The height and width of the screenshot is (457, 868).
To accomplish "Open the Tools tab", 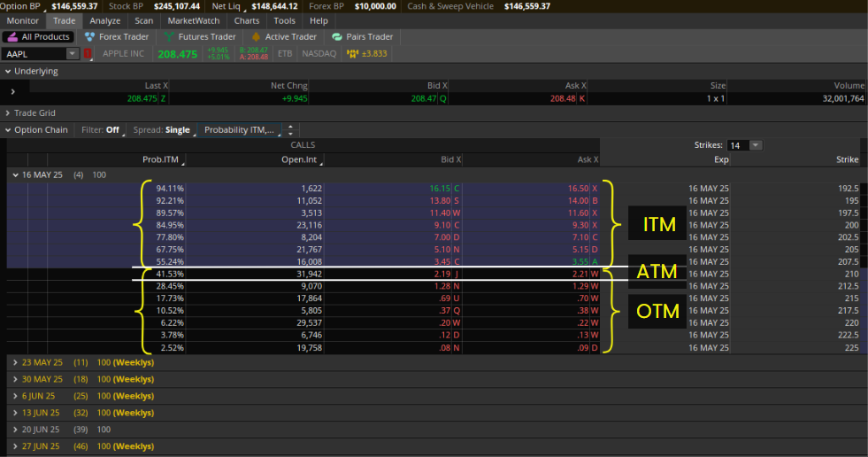I will (285, 21).
